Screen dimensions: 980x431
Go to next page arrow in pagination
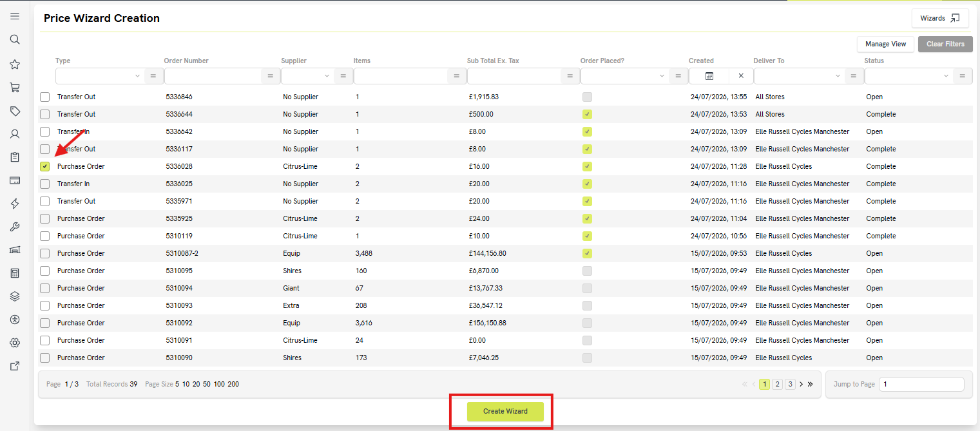pyautogui.click(x=801, y=384)
